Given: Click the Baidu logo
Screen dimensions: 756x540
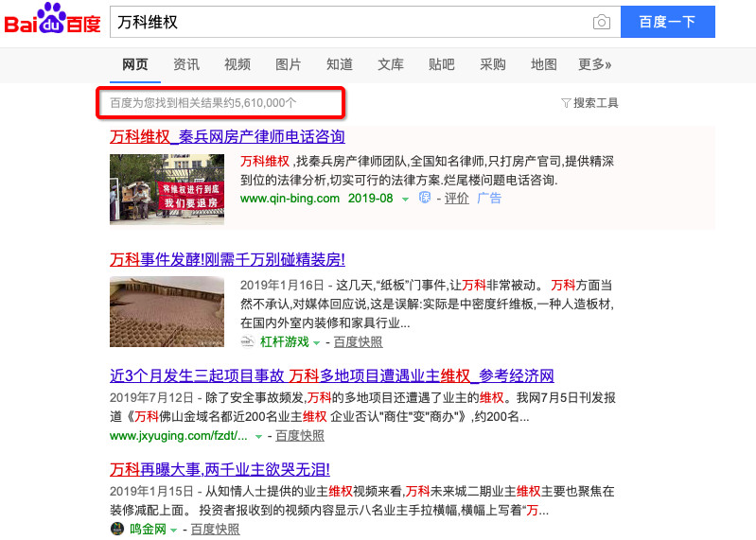Looking at the screenshot, I should [52, 19].
